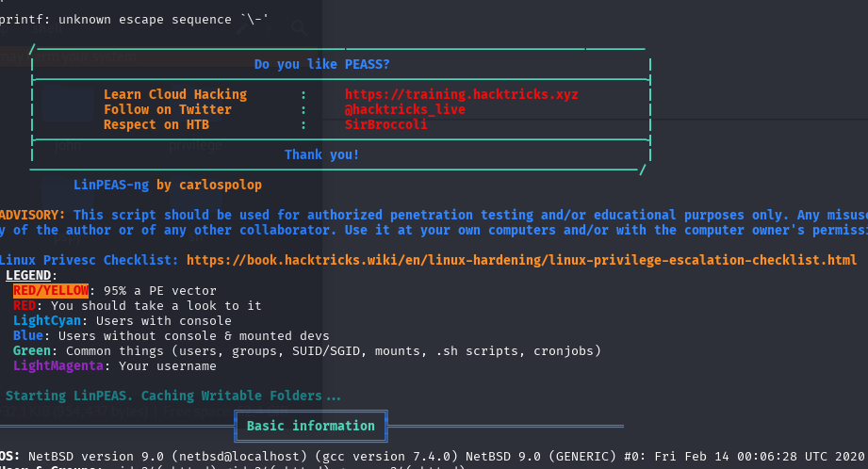Click the SirBroccoli HTB username
Viewport: 868px width, 469px height.
(385, 124)
